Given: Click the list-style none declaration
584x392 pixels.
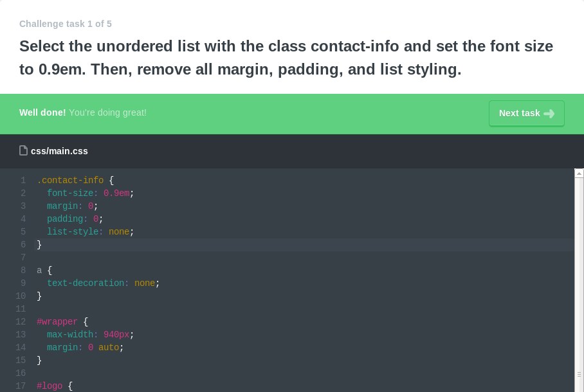Looking at the screenshot, I should 89,232.
